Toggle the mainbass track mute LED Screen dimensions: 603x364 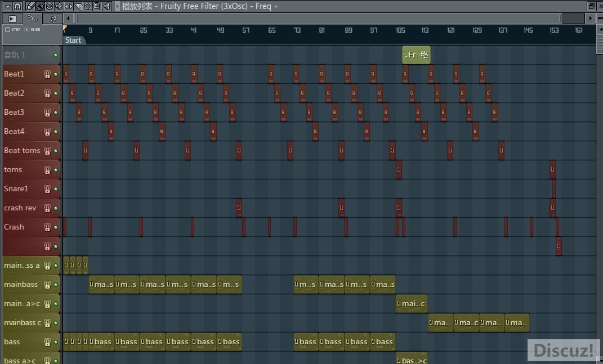(x=56, y=285)
